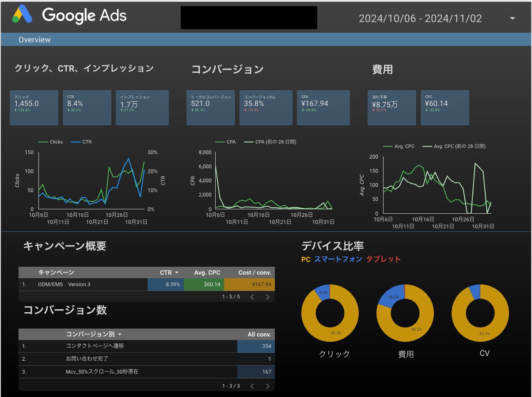Select the クリック 1,455.0 scorecard
The image size is (532, 397).
point(34,108)
